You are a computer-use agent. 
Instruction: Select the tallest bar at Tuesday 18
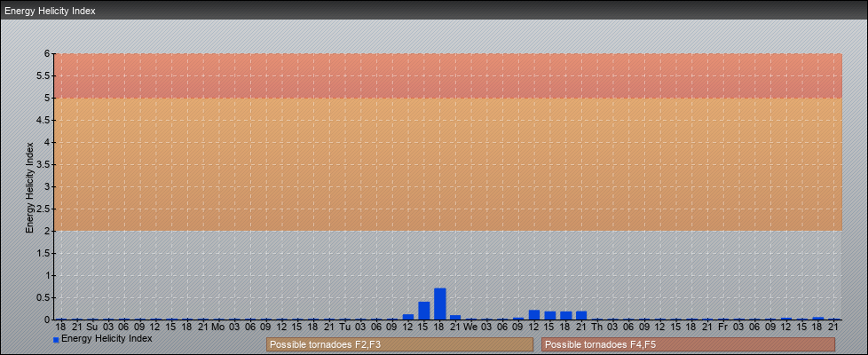click(x=440, y=304)
